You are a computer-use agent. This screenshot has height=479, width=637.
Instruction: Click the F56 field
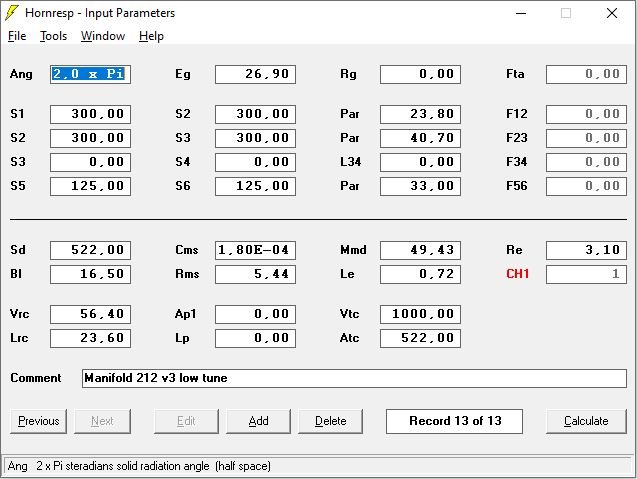click(586, 186)
